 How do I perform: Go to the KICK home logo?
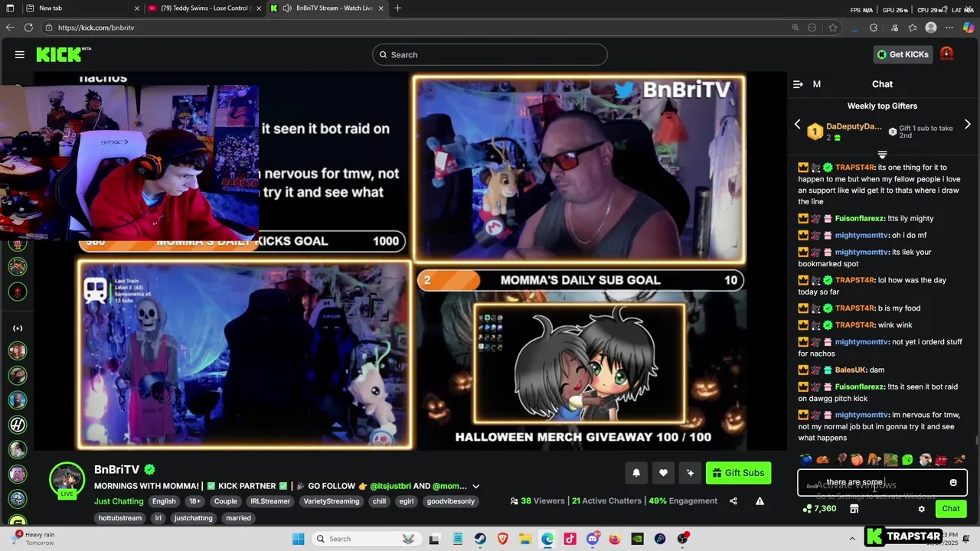pyautogui.click(x=64, y=54)
